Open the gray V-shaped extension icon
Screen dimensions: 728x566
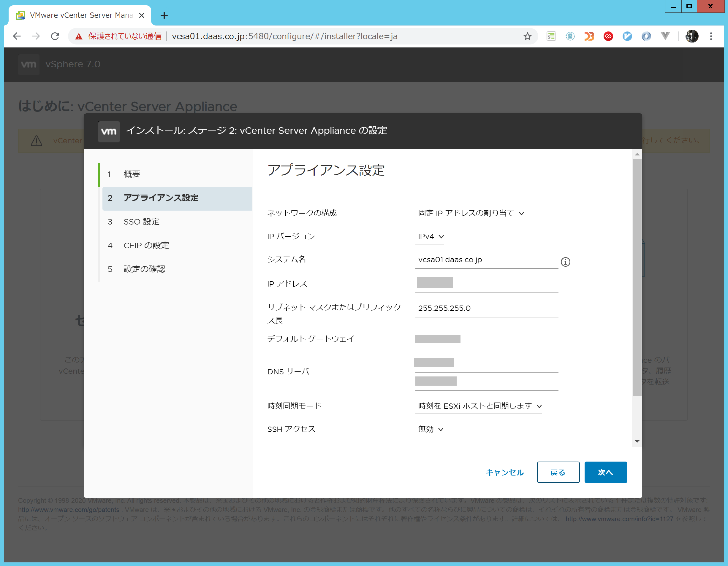pos(665,36)
